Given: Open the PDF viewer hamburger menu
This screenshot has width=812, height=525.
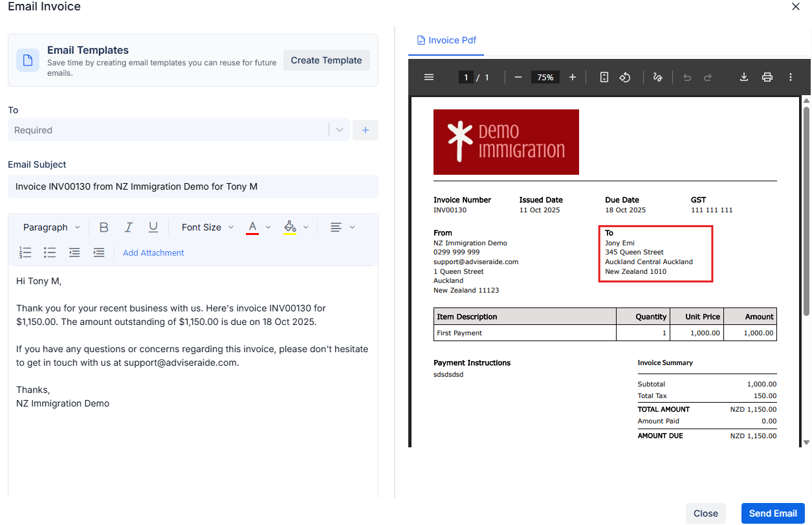Looking at the screenshot, I should [x=429, y=76].
